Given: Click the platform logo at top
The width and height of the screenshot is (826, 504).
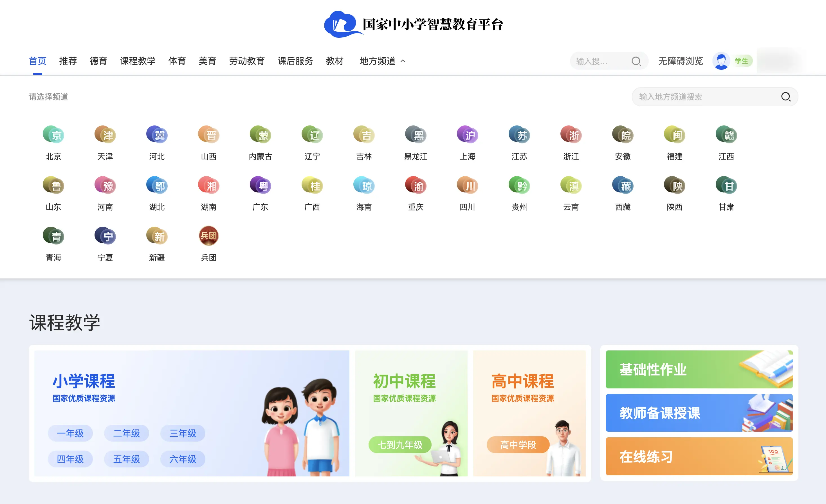Looking at the screenshot, I should 413,24.
